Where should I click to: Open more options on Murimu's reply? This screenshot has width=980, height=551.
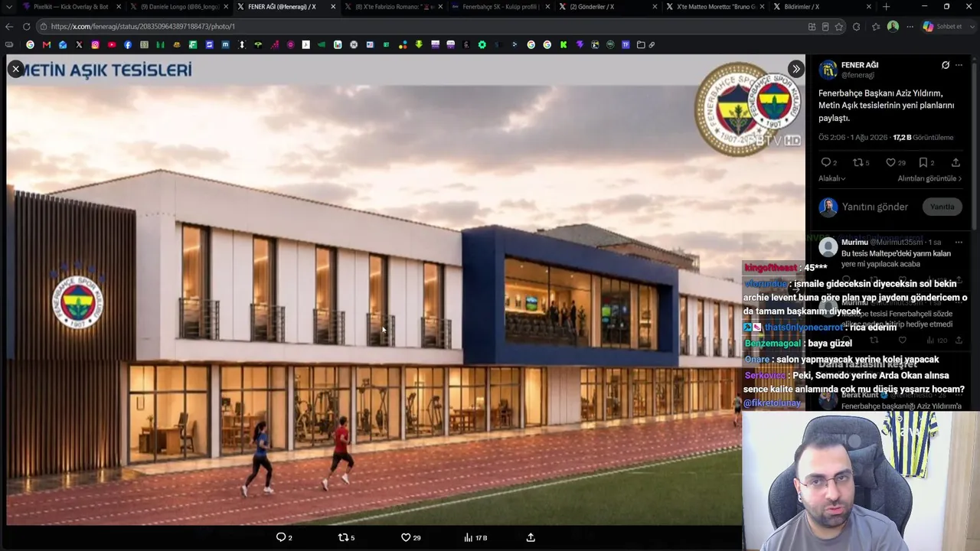pyautogui.click(x=959, y=242)
